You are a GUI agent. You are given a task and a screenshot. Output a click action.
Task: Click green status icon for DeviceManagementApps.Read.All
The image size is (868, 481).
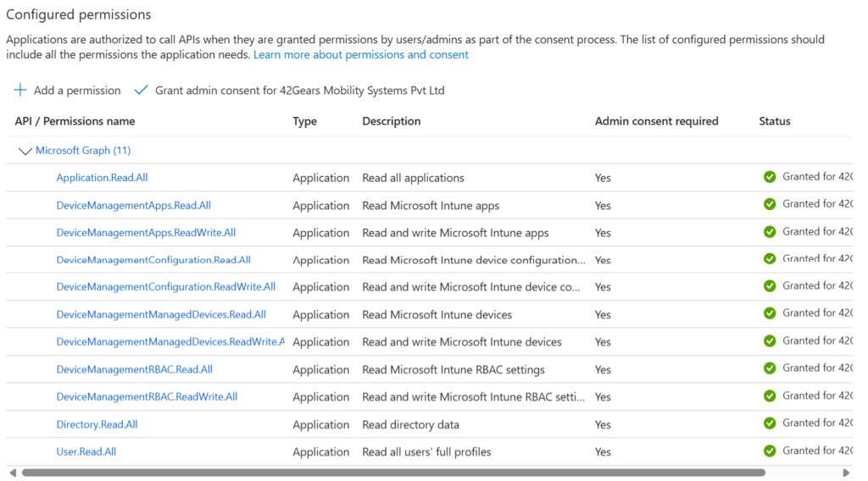[x=770, y=204]
